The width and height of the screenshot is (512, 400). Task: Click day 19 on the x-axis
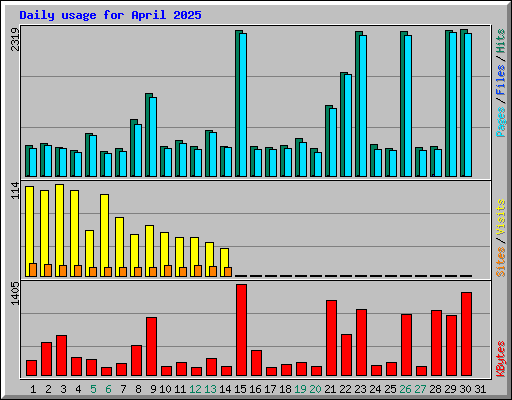pos(300,389)
